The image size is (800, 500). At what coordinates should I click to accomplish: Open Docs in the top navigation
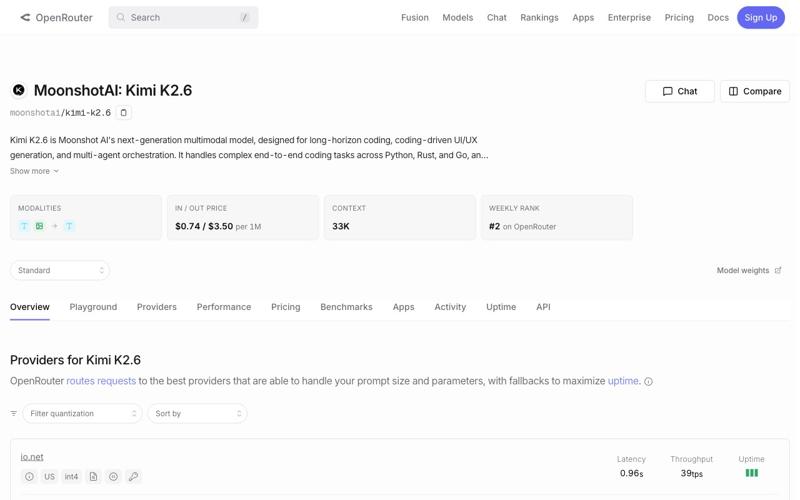pos(718,17)
